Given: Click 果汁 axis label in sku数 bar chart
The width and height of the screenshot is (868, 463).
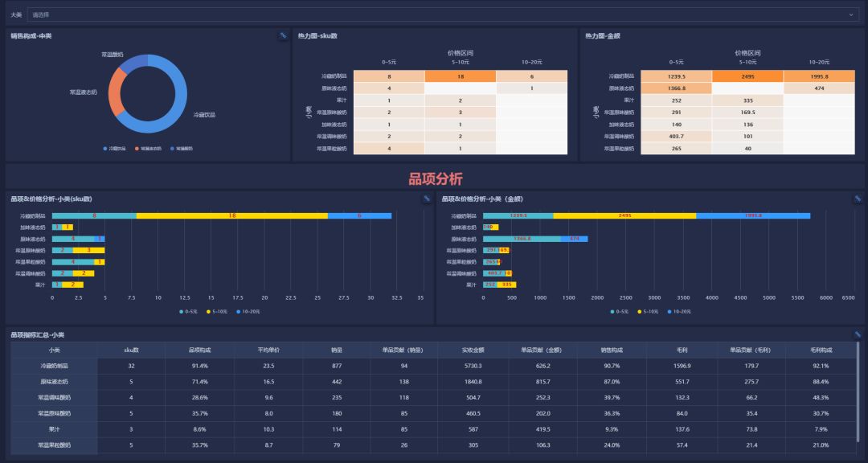Looking at the screenshot, I should click(x=40, y=285).
